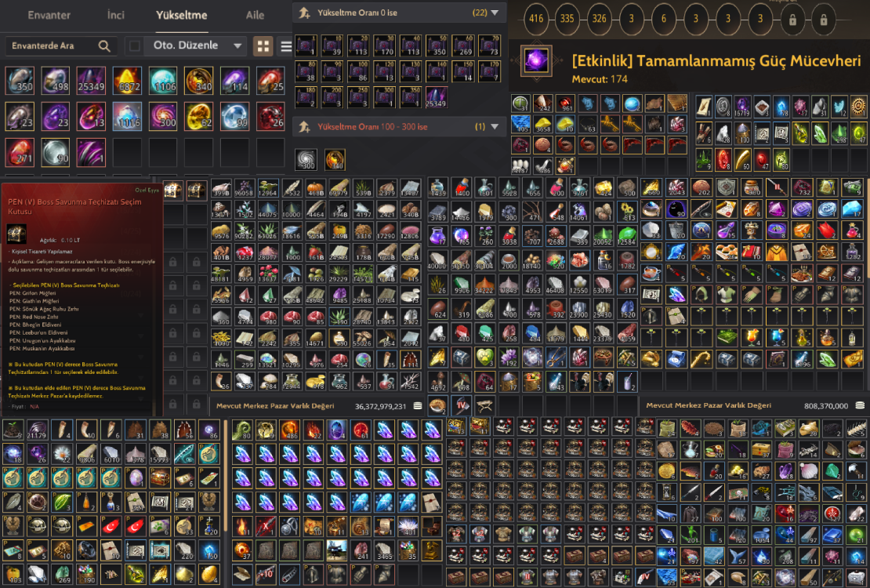
Task: Click the last locked slot padlock
Action: coord(824,19)
